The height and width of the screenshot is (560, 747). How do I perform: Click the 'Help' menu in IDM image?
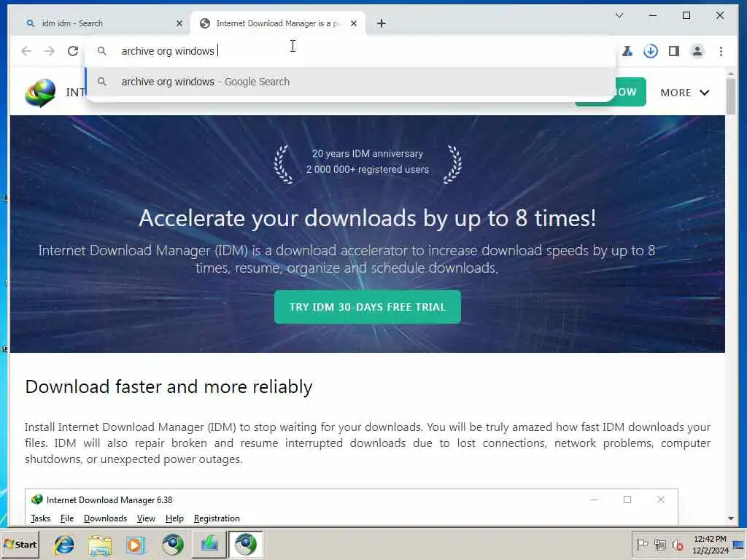[174, 518]
